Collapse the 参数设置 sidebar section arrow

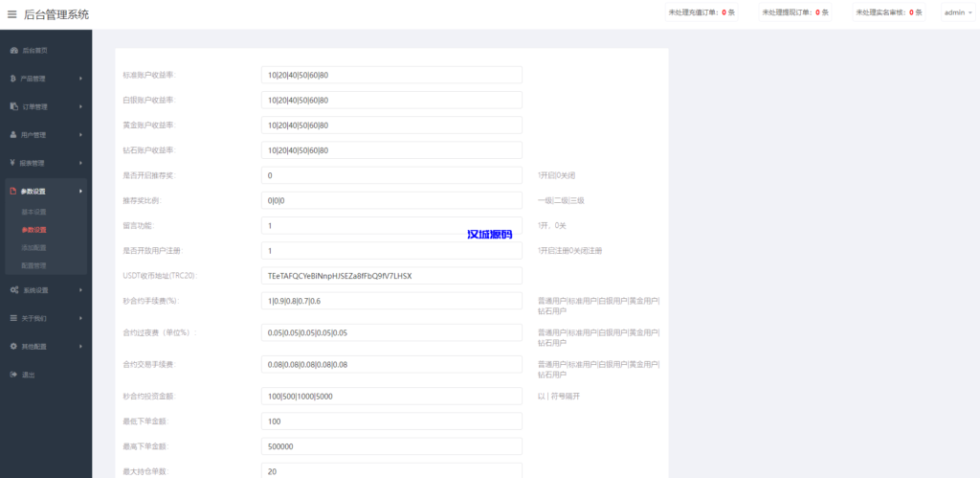(81, 192)
